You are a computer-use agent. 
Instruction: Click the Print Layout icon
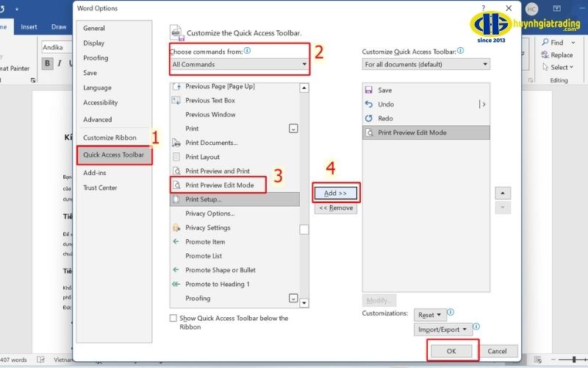tap(176, 157)
